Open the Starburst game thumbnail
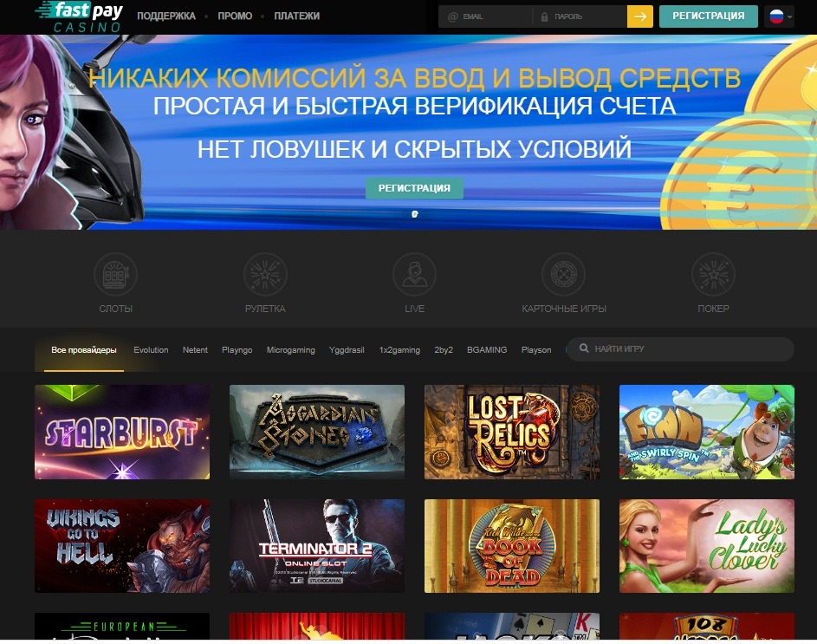The height and width of the screenshot is (644, 817). 122,432
